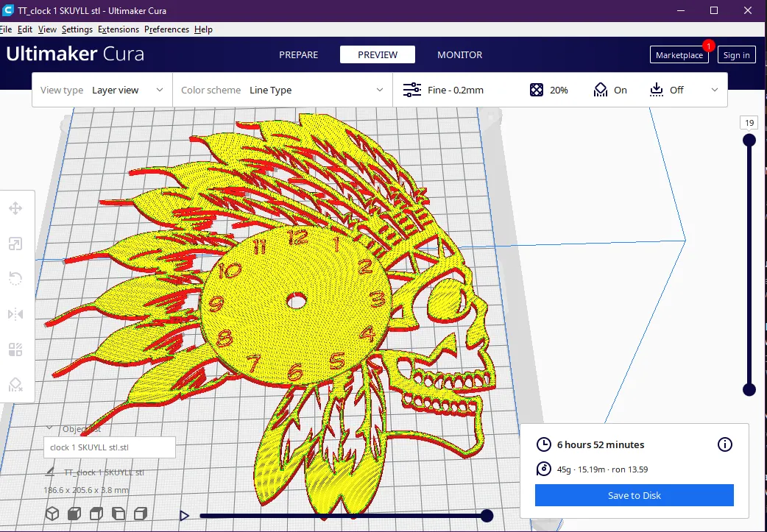Select the Mirror tool icon
The width and height of the screenshot is (767, 532).
pos(15,314)
